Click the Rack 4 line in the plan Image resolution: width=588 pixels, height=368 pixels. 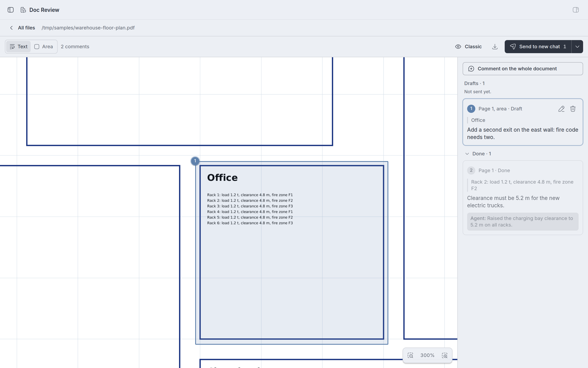coord(250,212)
